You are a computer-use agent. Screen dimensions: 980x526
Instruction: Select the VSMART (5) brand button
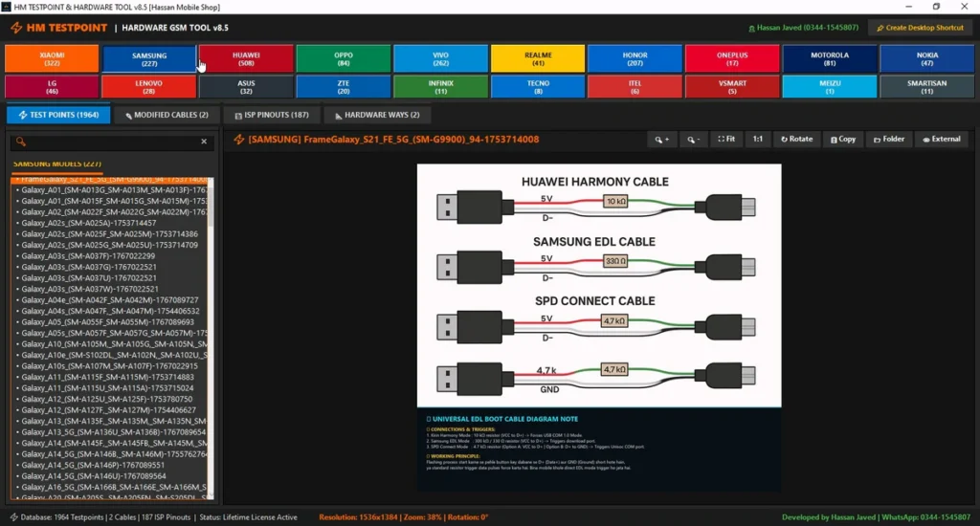click(732, 87)
